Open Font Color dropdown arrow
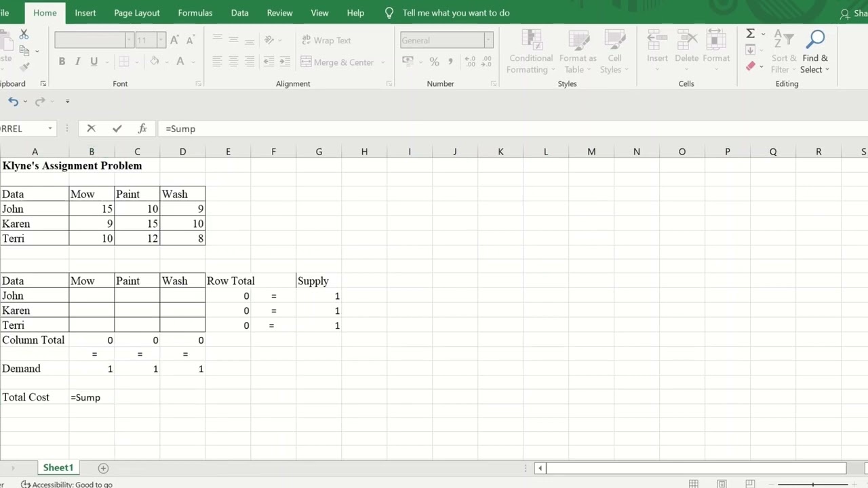Screen dimensions: 868x488 click(192, 62)
